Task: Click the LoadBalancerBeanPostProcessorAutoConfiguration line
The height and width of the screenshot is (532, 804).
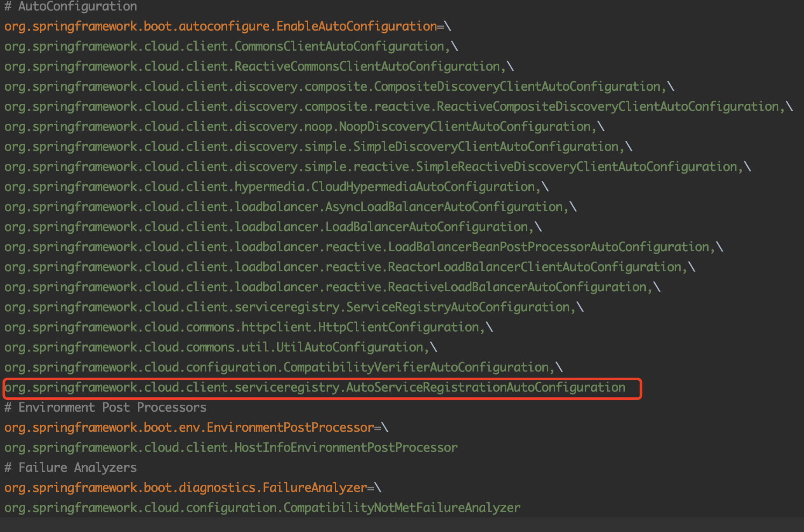Action: (x=364, y=247)
